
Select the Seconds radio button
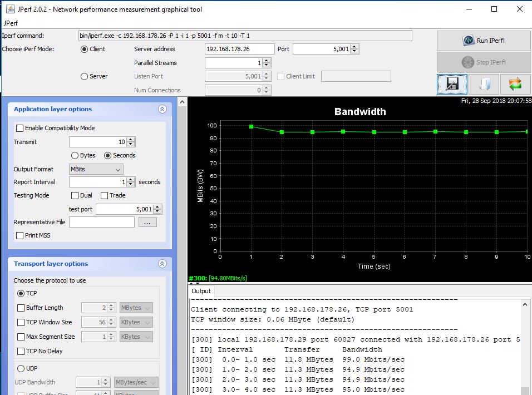(x=107, y=156)
